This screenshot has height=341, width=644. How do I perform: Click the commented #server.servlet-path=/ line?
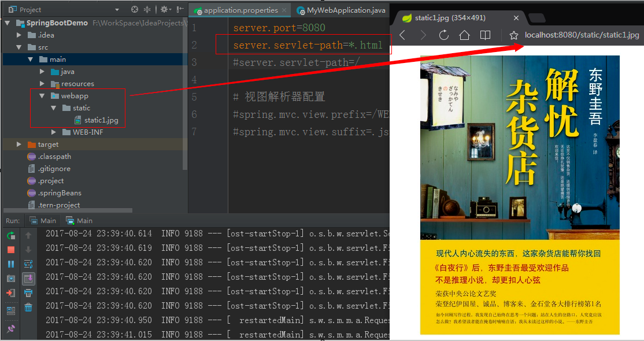click(x=297, y=62)
